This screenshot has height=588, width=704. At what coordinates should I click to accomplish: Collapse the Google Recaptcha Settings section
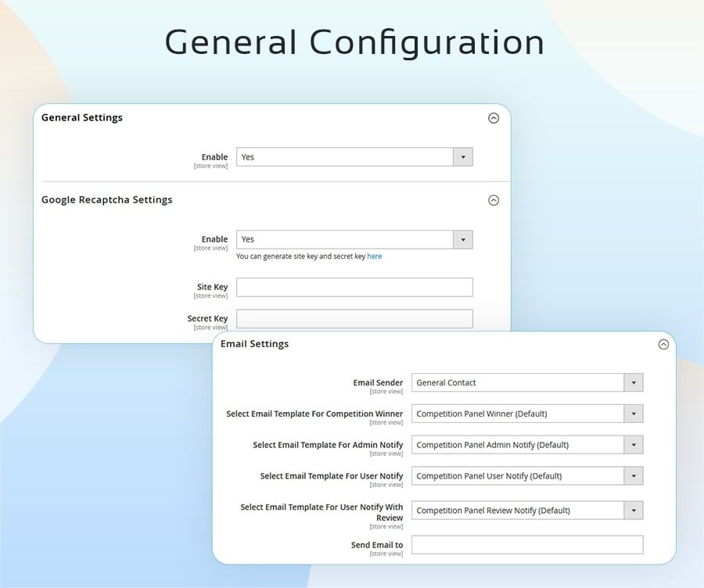494,200
